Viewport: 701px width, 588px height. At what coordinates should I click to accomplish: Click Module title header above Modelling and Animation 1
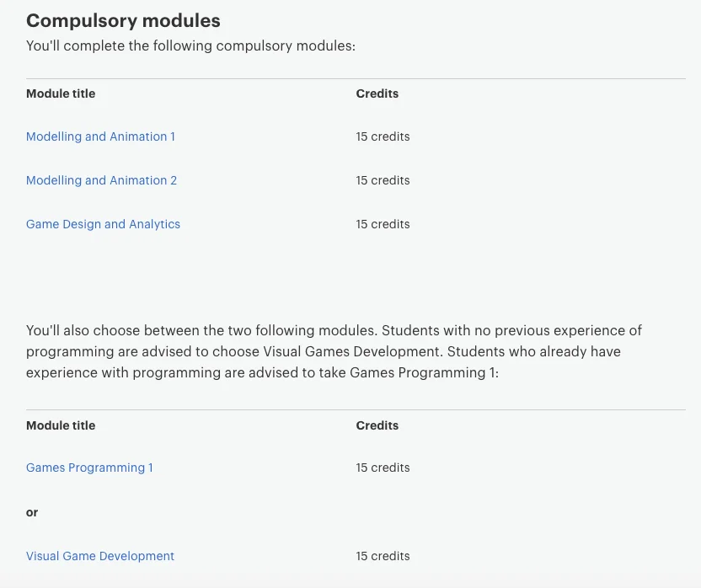(x=61, y=94)
